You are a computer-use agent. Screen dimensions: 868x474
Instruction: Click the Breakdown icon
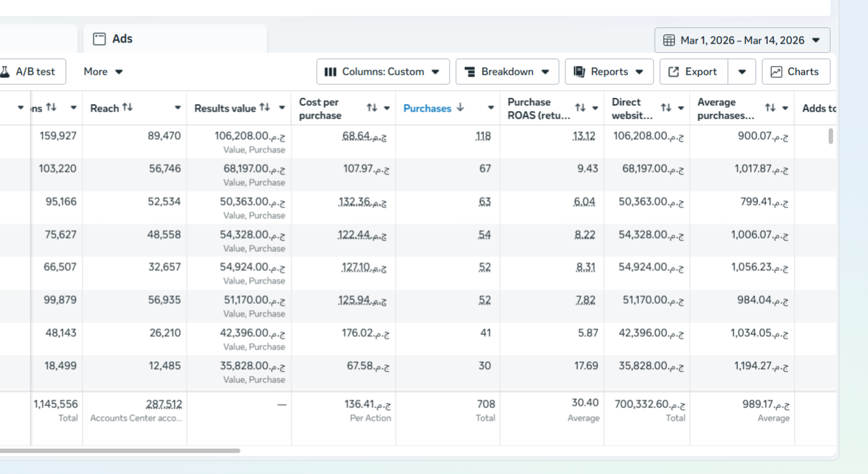pos(470,72)
